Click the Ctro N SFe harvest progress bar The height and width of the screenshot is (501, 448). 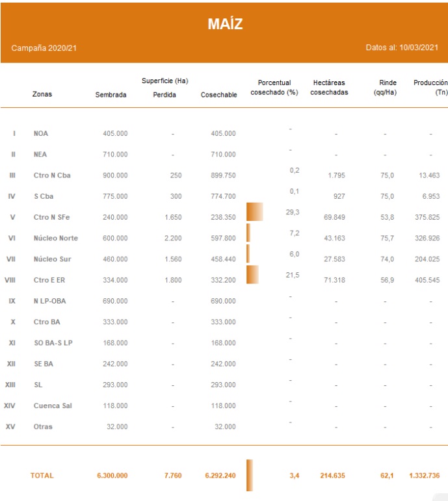pos(255,212)
